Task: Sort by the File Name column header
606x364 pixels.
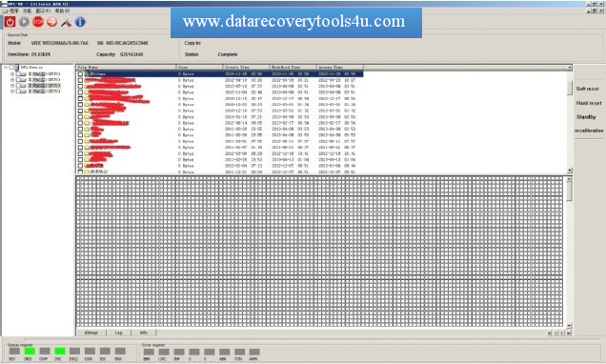Action: click(126, 68)
